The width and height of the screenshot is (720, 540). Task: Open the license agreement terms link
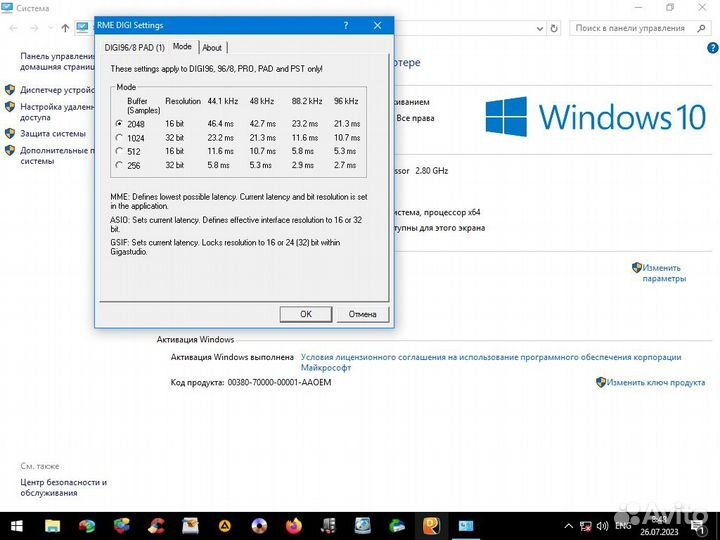pos(490,357)
